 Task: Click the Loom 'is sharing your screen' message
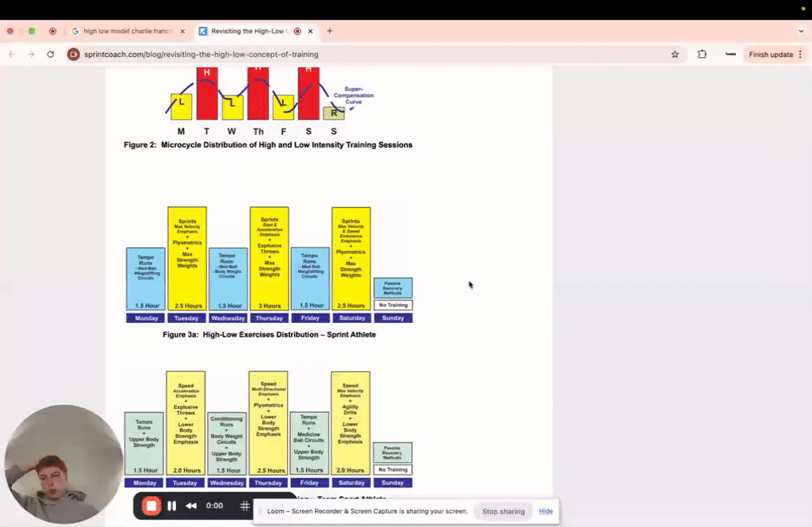pos(368,511)
